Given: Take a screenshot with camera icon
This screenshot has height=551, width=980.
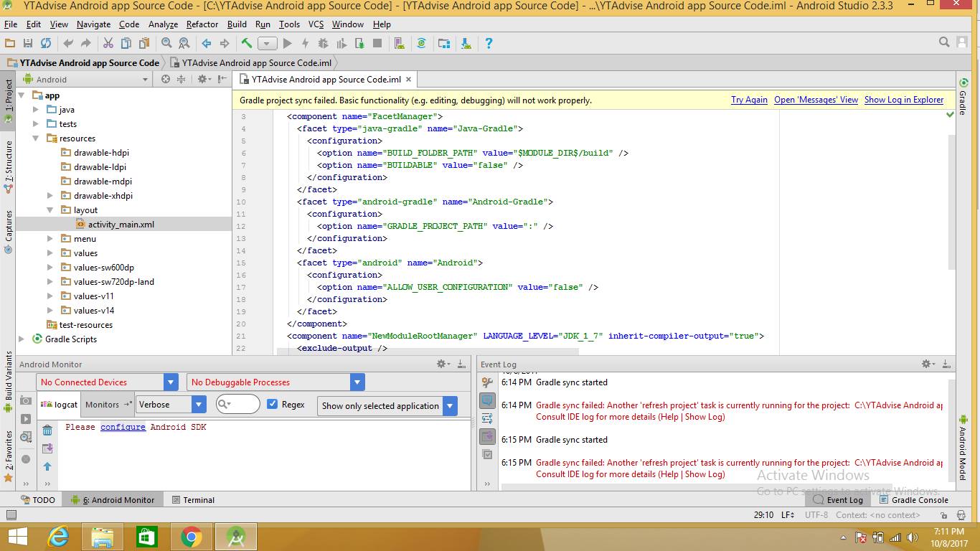Looking at the screenshot, I should [x=26, y=401].
